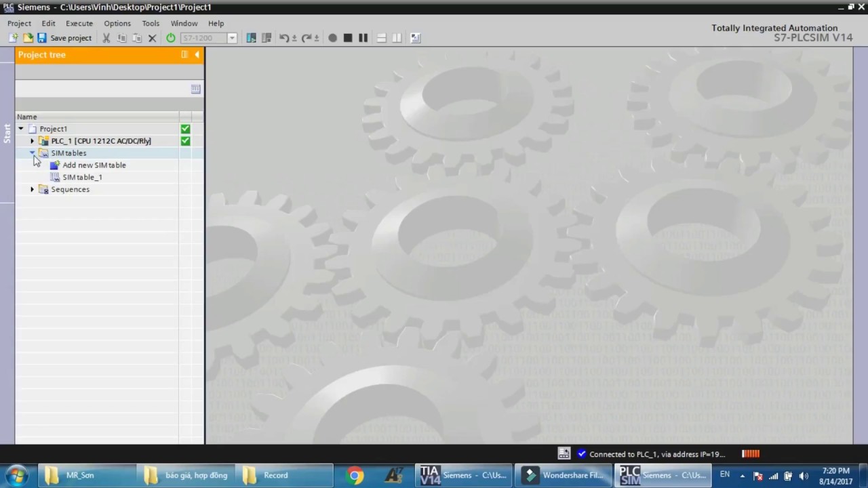
Task: Switch to Wondershare Filmora taskbar item
Action: pos(564,475)
